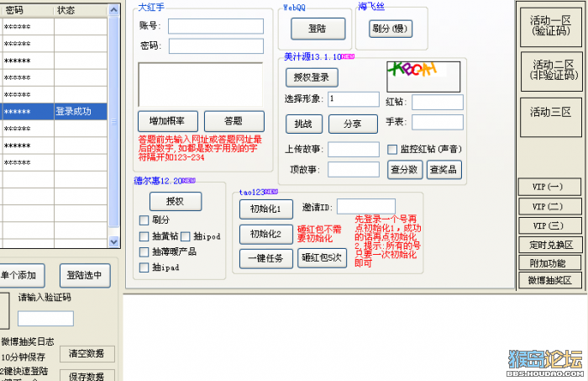
Task: Click the 一键任务 button
Action: tap(266, 259)
